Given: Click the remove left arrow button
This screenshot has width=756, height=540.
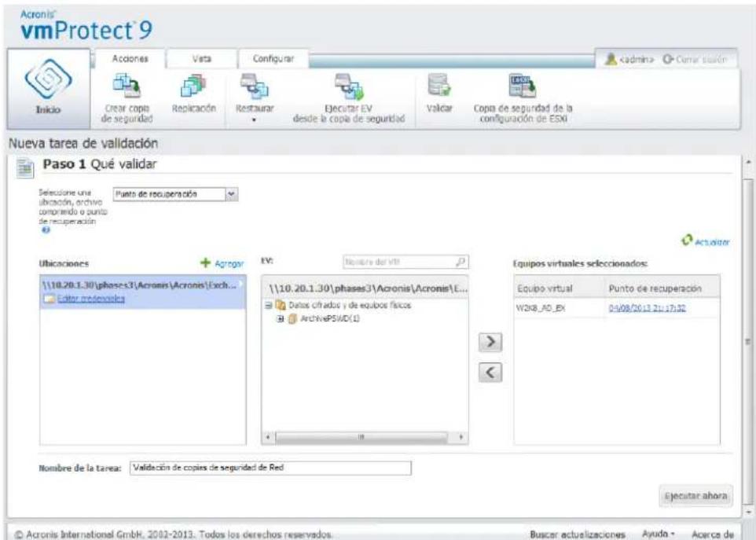Looking at the screenshot, I should pyautogui.click(x=490, y=373).
